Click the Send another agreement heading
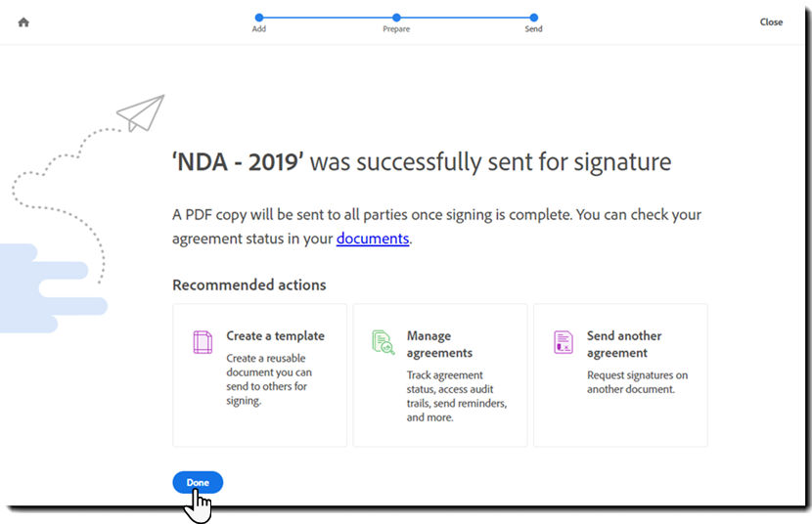Screen dimensions: 812x524 pos(624,344)
